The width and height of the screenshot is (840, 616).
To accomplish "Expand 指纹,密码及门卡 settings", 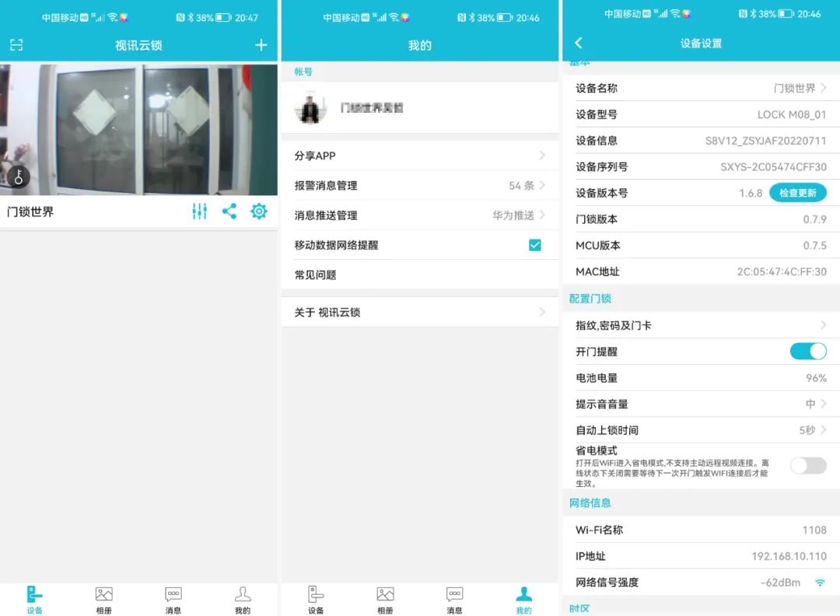I will pyautogui.click(x=700, y=325).
